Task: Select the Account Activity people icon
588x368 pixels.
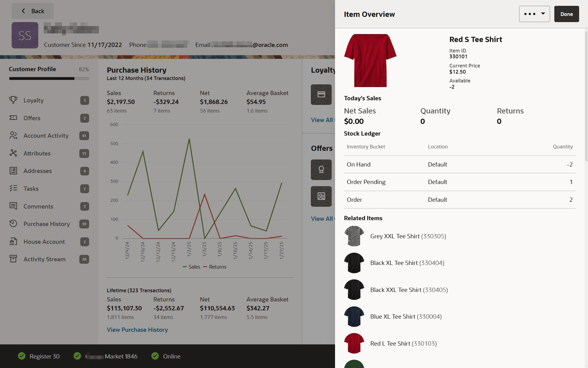Action: (x=13, y=135)
